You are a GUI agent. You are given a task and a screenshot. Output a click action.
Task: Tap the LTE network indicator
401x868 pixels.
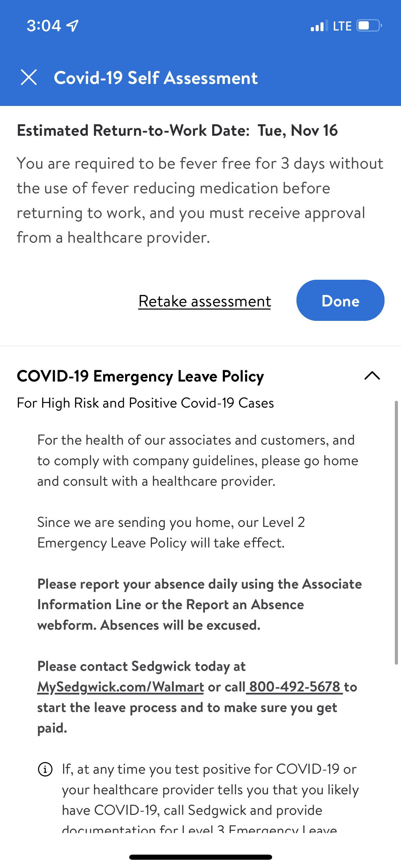coord(342,25)
